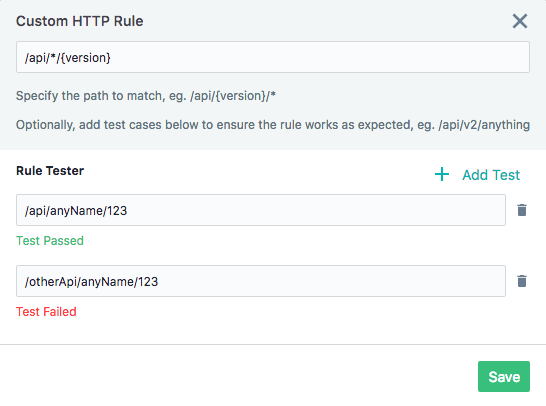Select the /otherApi/anyName/123 test input field
This screenshot has height=406, width=546.
261,281
